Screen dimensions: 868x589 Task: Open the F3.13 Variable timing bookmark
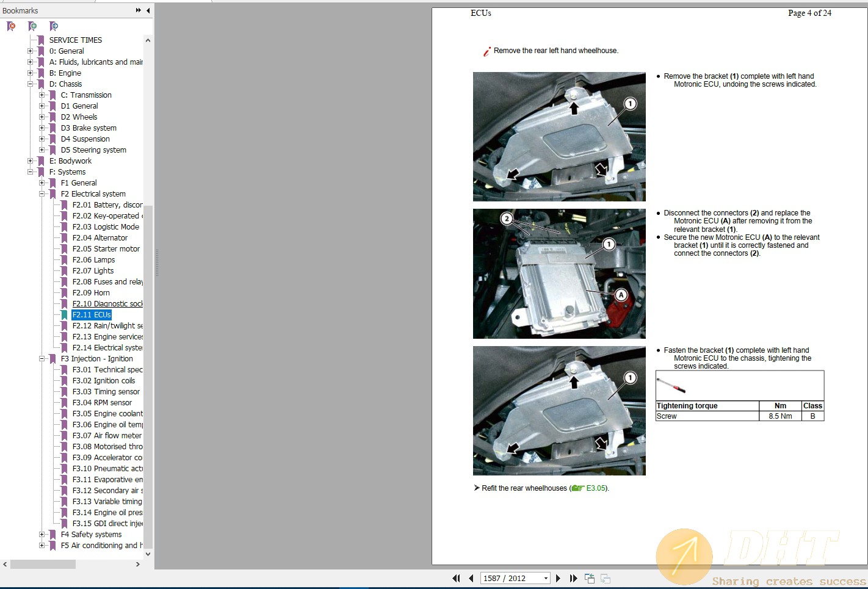(x=107, y=502)
